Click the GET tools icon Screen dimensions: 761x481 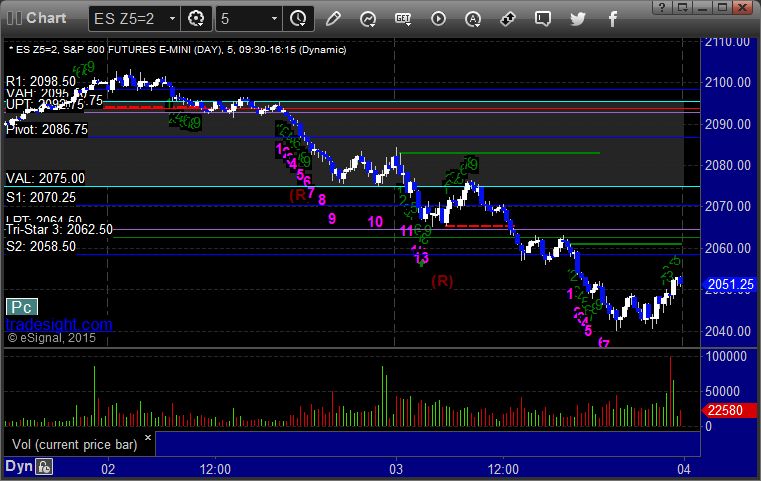pos(403,19)
